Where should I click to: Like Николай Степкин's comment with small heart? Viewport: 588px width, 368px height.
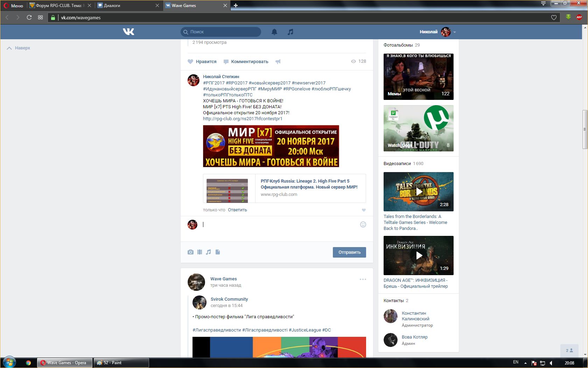[364, 210]
